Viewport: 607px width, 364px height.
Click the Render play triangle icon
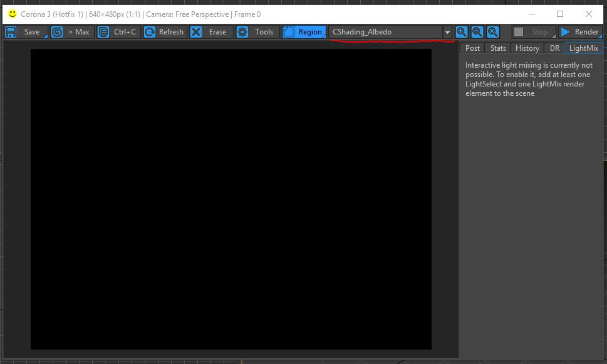click(x=565, y=32)
